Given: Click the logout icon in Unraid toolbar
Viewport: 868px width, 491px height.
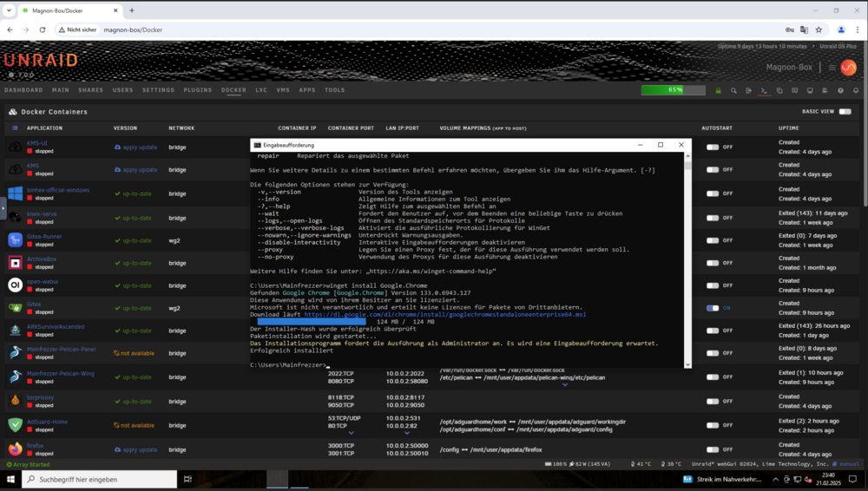Looking at the screenshot, I should pyautogui.click(x=748, y=90).
